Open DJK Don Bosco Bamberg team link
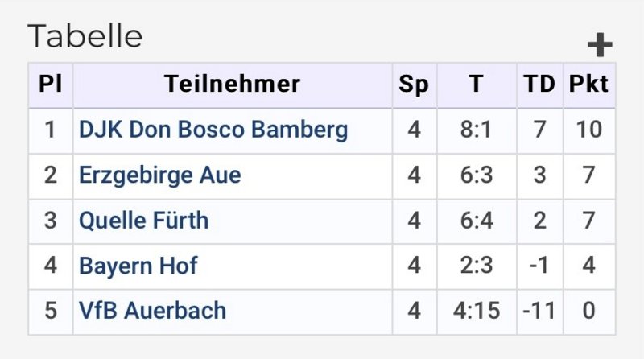644x359 pixels. (x=213, y=130)
